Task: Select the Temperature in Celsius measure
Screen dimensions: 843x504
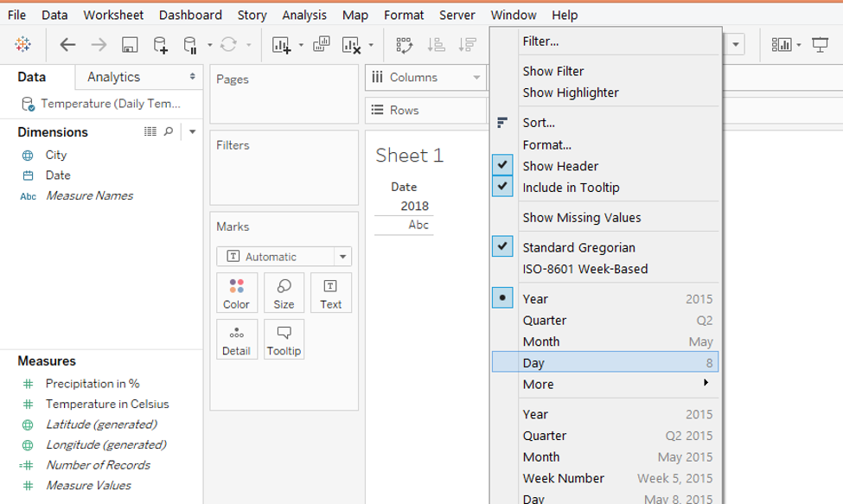Action: pyautogui.click(x=107, y=404)
